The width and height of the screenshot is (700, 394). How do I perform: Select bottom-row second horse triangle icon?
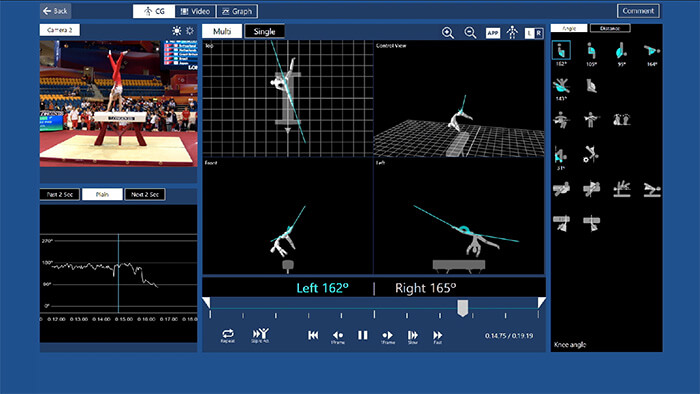coord(592,223)
